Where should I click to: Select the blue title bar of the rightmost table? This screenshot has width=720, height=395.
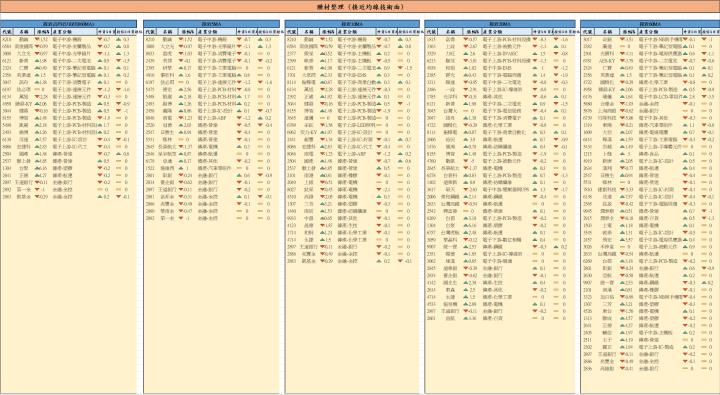[650, 23]
